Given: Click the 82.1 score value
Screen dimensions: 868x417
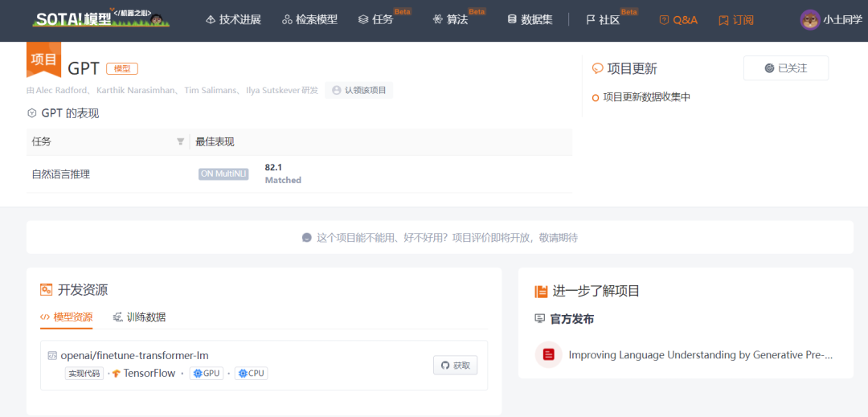Looking at the screenshot, I should click(x=273, y=168).
